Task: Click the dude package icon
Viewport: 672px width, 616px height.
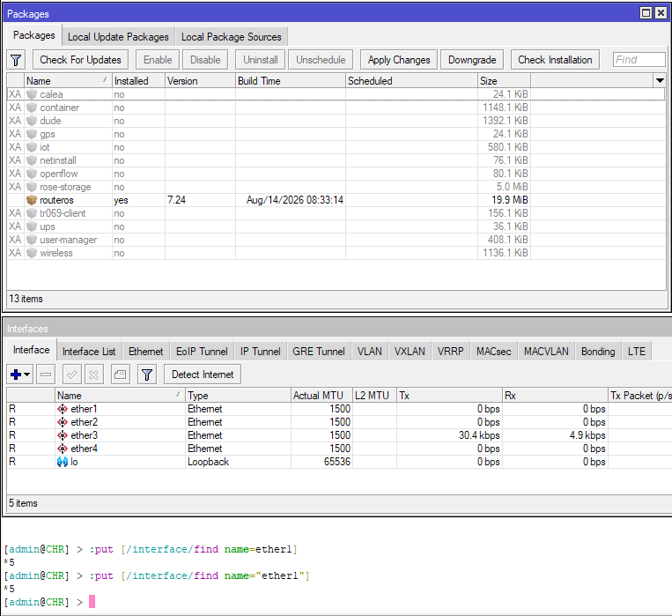Action: click(x=32, y=121)
